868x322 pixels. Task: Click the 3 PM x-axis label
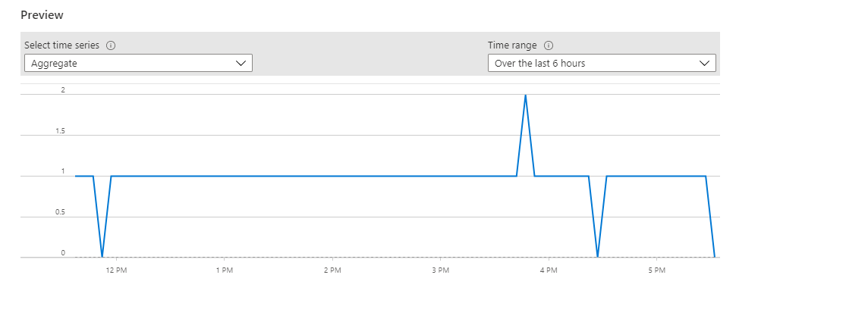(440, 270)
